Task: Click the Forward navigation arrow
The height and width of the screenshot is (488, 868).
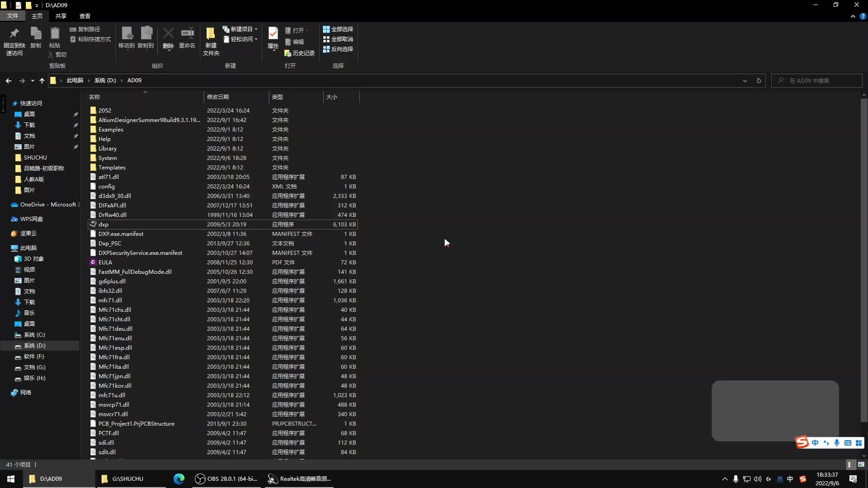Action: pos(22,80)
